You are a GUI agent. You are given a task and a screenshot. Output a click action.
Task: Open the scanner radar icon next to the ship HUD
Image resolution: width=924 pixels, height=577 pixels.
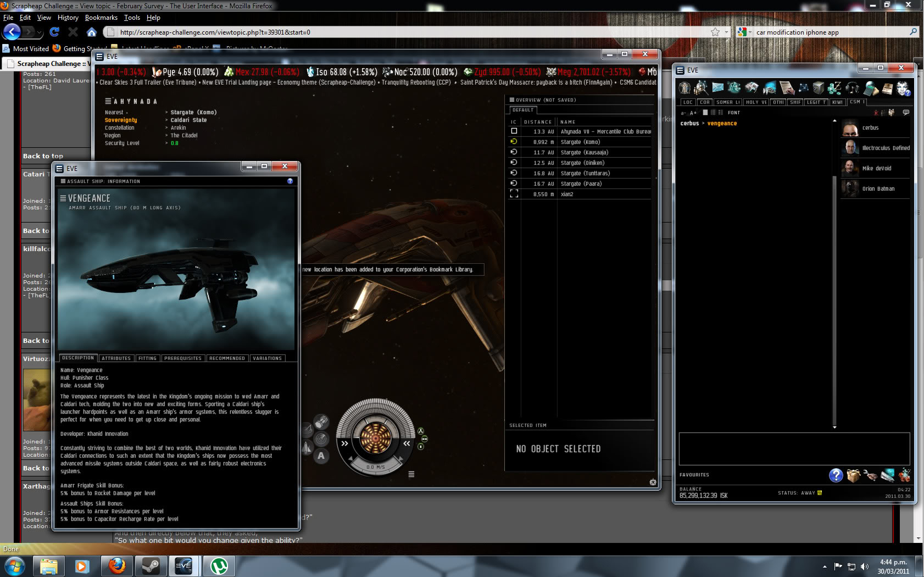[x=321, y=439]
